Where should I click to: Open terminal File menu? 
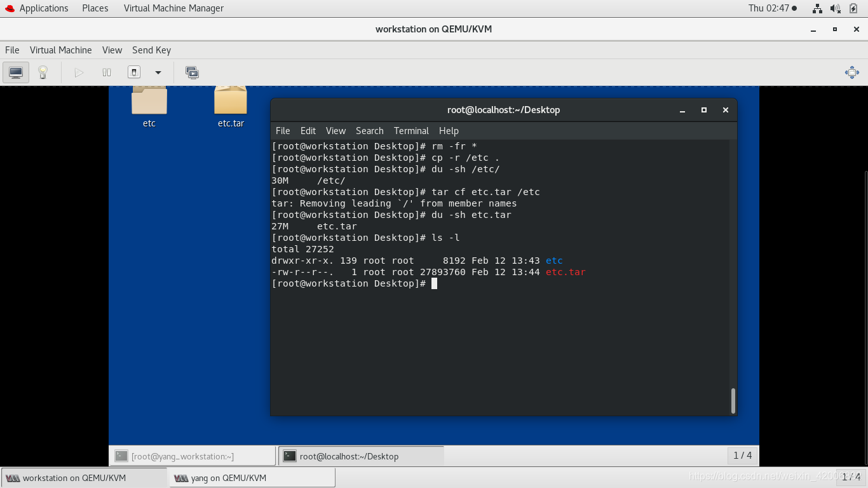click(283, 131)
